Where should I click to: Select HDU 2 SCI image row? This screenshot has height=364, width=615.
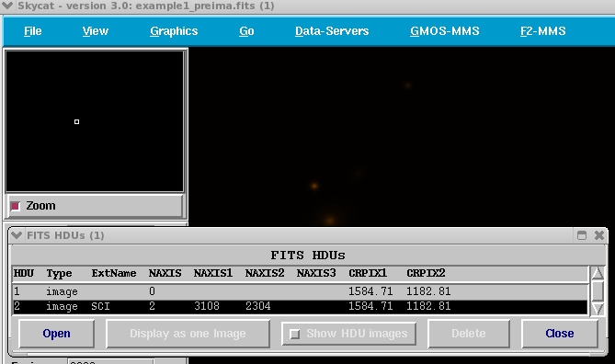point(300,306)
